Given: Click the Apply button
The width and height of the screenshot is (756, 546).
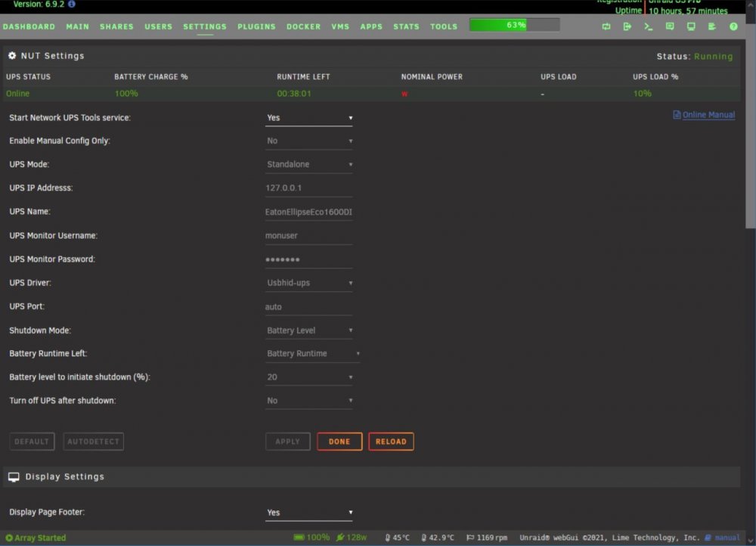Looking at the screenshot, I should (x=288, y=442).
